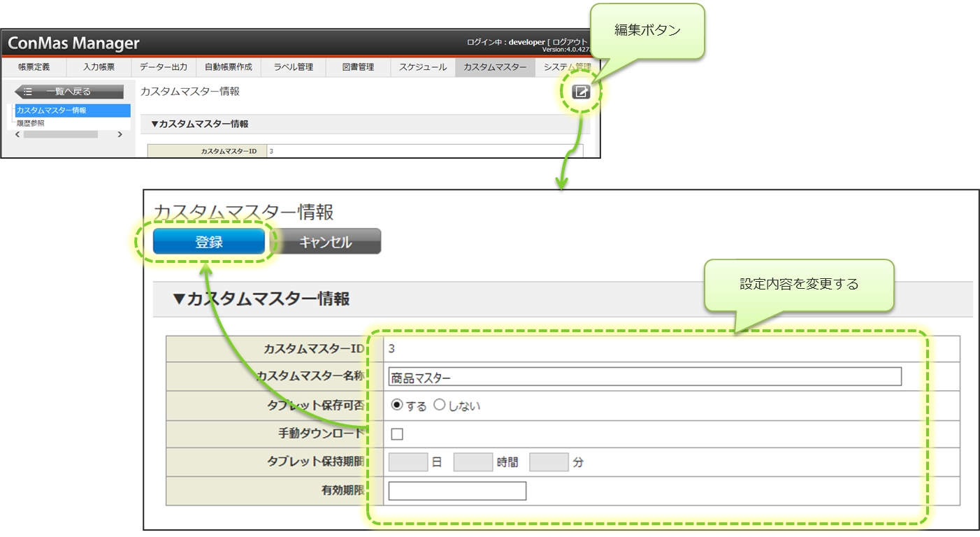Image resolution: width=980 pixels, height=537 pixels.
Task: Click the edit pencil icon button
Action: click(x=581, y=92)
